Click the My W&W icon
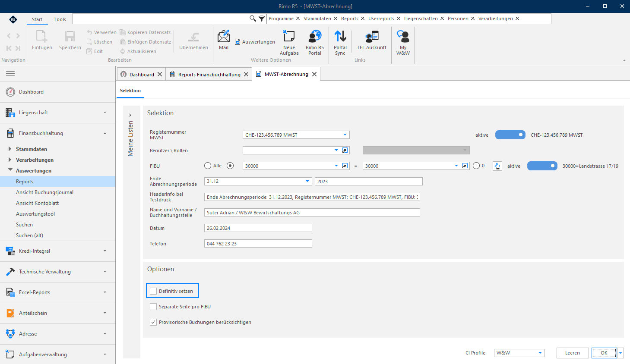The width and height of the screenshot is (630, 364). click(403, 43)
